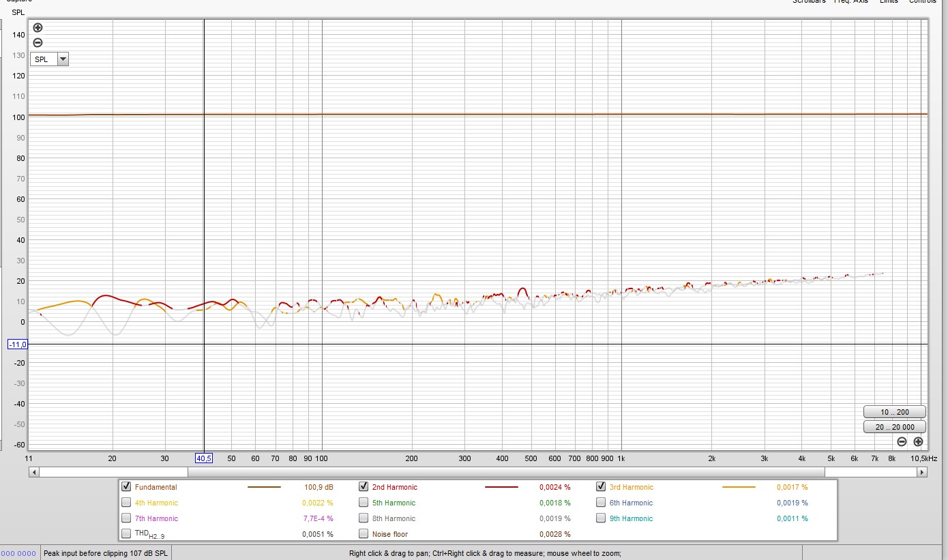
Task: Click the 6th Harmonic value 0,0019 %
Action: [x=792, y=503]
